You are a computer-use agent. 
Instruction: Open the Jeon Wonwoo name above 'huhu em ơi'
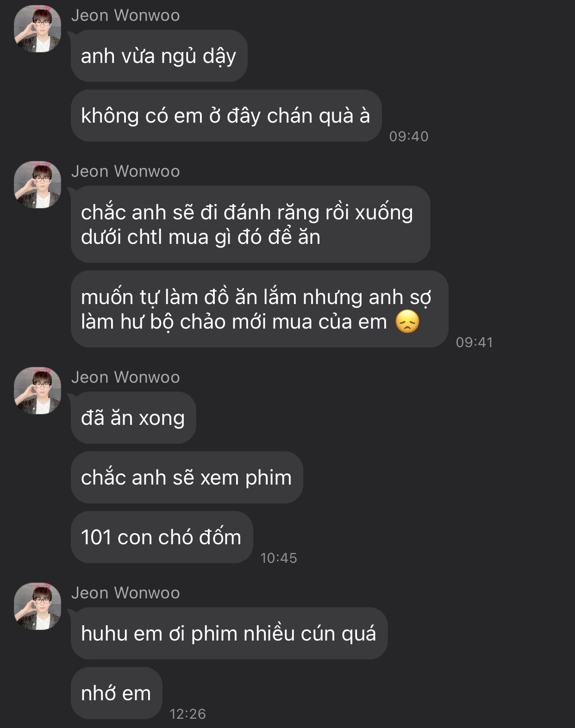pos(125,593)
